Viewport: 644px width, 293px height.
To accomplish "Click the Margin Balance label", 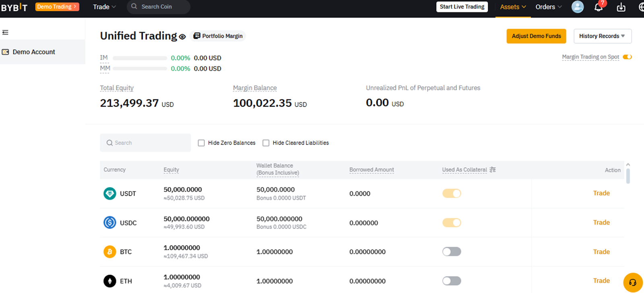I will pos(255,88).
